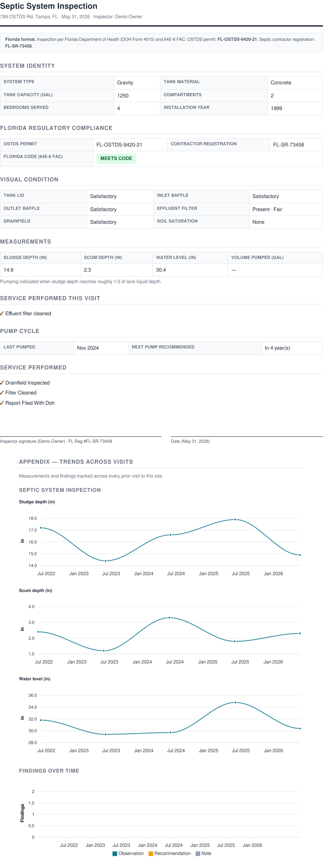
Task: Click the Sludge Depth value 14.9 cell
Action: [40, 270]
